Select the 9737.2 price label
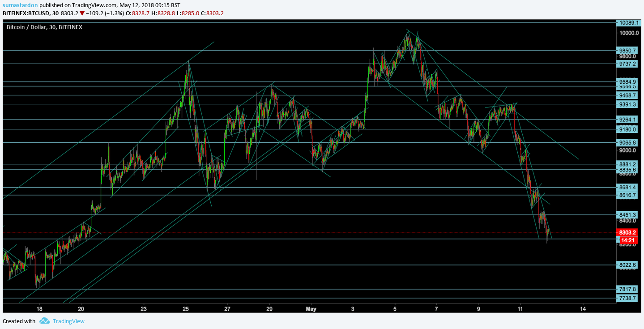644x329 pixels. tap(627, 64)
